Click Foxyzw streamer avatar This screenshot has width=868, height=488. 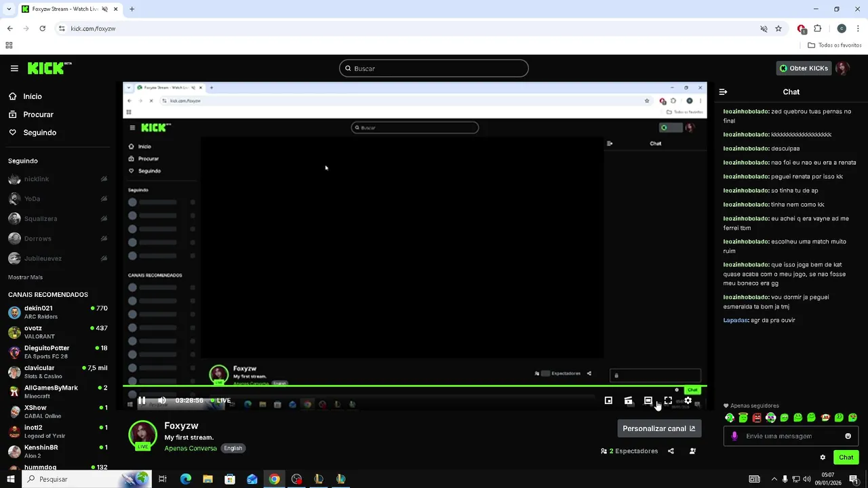click(x=142, y=435)
